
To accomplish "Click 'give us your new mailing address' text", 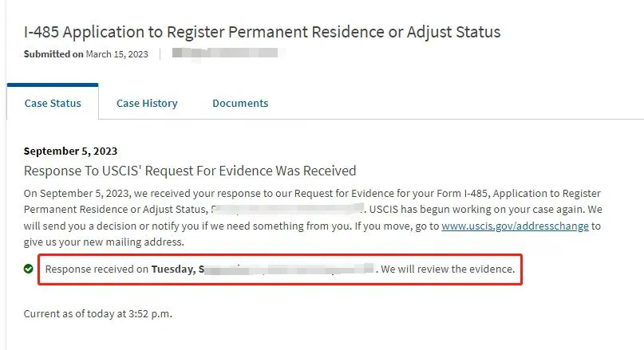I will pyautogui.click(x=104, y=242).
